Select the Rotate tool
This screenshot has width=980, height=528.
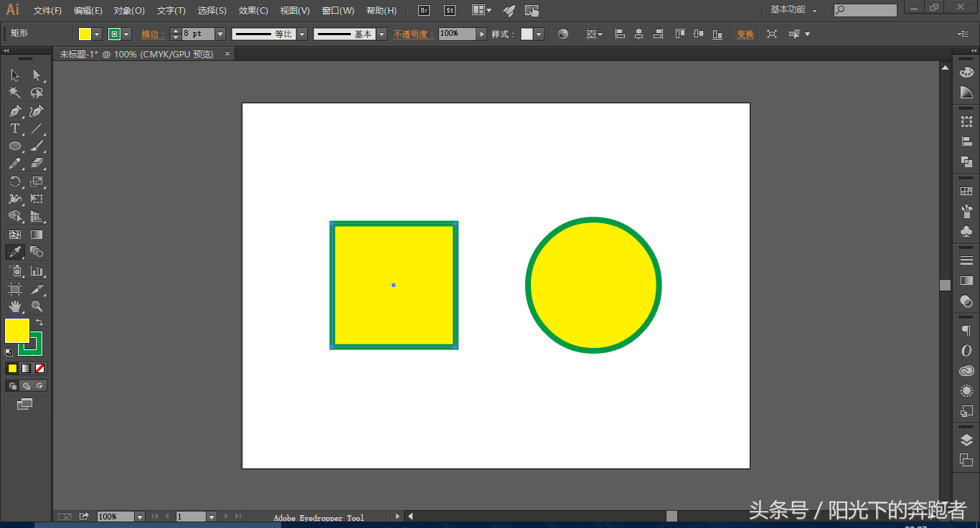[x=14, y=181]
